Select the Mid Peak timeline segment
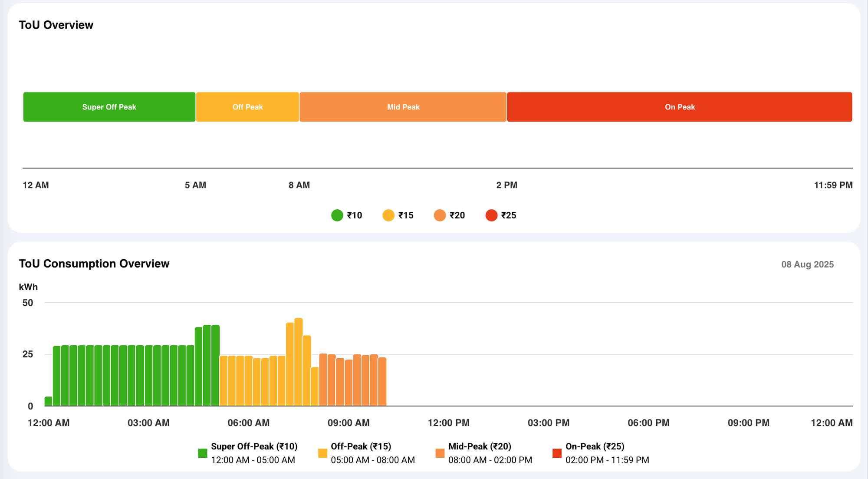 click(x=403, y=107)
